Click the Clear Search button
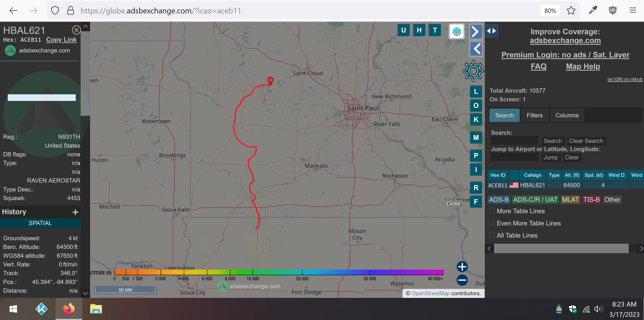The height and width of the screenshot is (320, 644). 586,141
